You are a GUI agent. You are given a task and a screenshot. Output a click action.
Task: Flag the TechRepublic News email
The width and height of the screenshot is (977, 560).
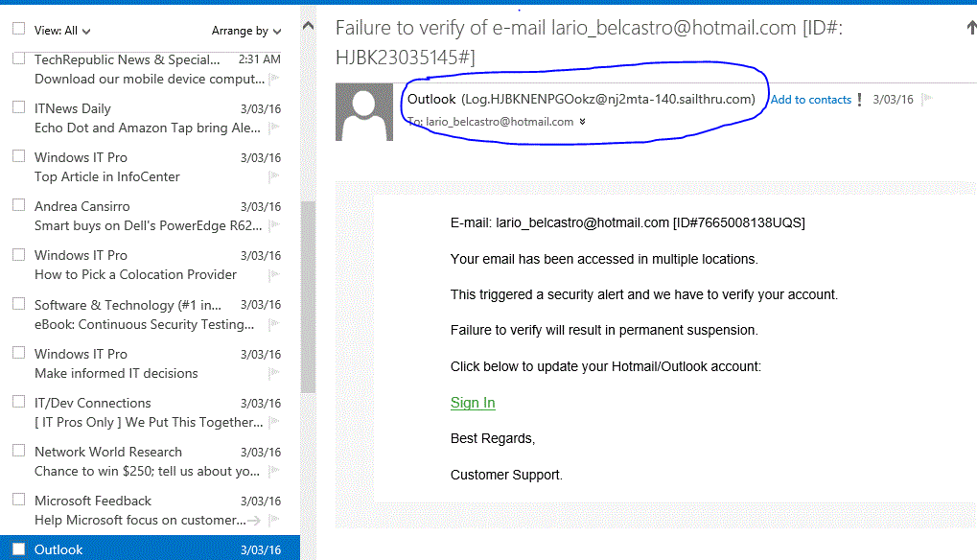[273, 79]
